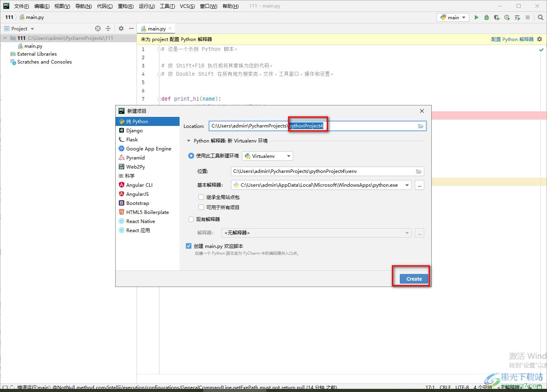
Task: Click CRLF line separator in status bar
Action: [x=445, y=387]
